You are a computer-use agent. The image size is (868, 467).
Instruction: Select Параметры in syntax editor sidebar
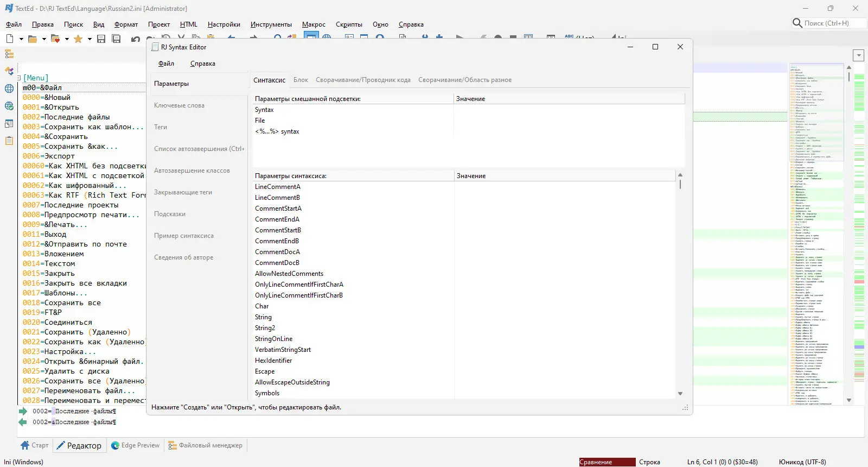pos(199,84)
